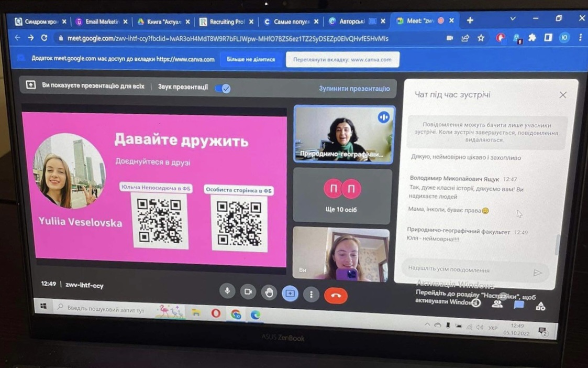
Task: Click the blue present-screen button
Action: pos(290,294)
